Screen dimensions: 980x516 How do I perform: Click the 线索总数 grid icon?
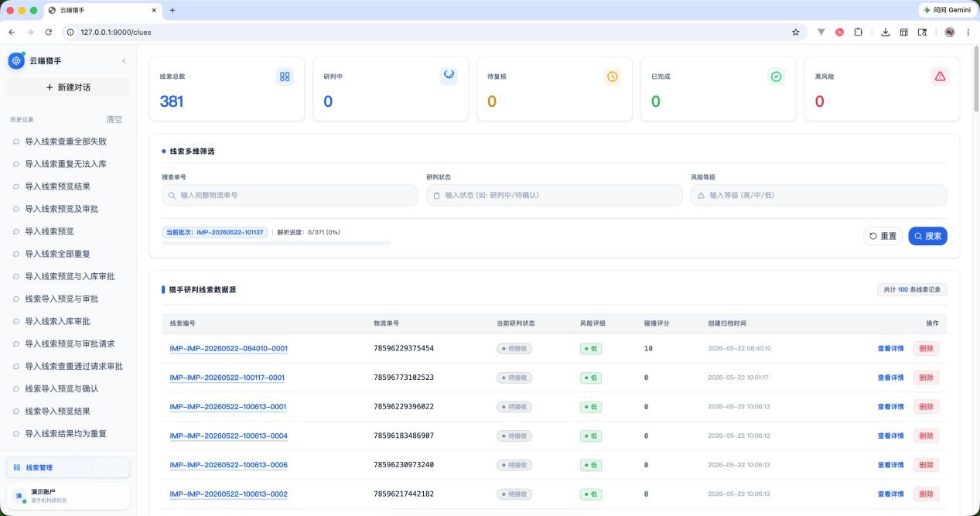(x=285, y=77)
